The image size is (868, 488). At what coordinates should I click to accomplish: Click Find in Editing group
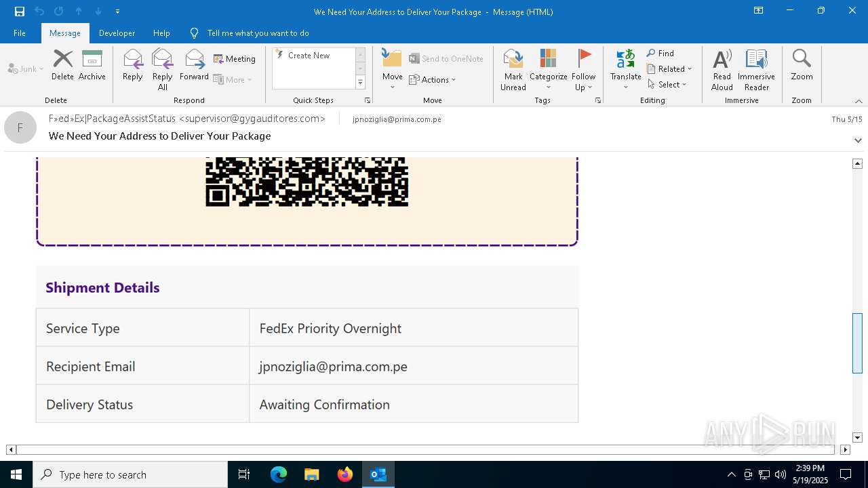(660, 54)
